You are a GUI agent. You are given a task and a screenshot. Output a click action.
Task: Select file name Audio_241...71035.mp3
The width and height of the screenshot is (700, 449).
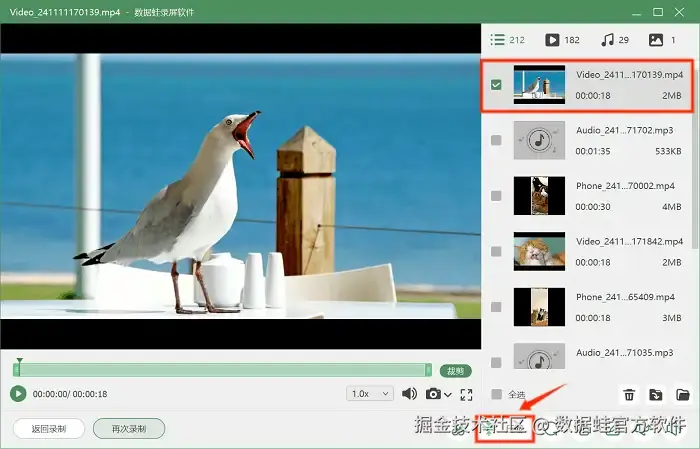click(x=625, y=353)
